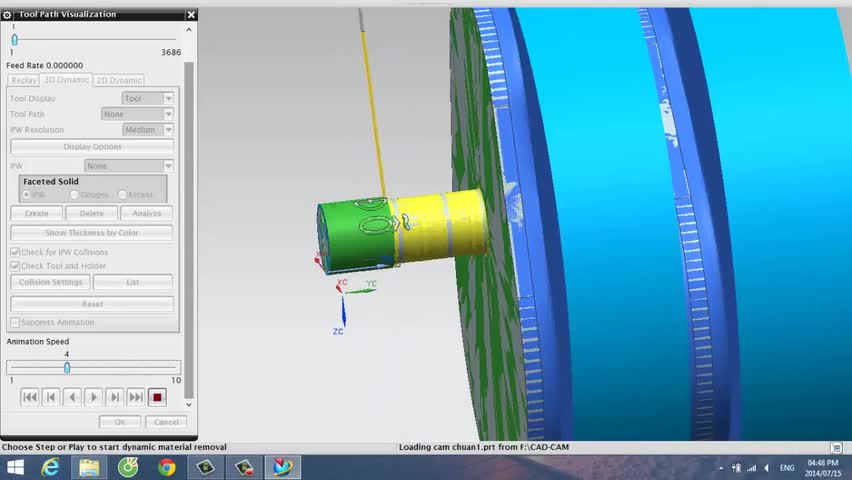The image size is (852, 480).
Task: Click the 'Loading cam chuan1.prt' status text
Action: 484,447
